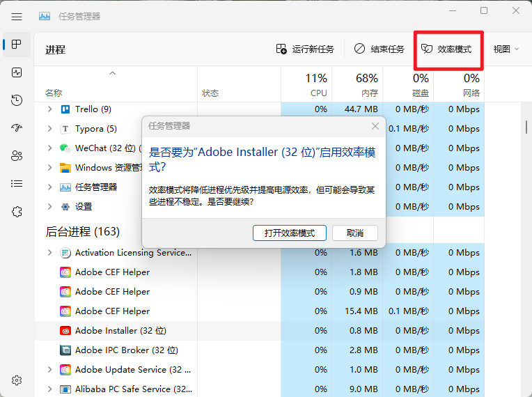This screenshot has height=397, width=532.
Task: Open the 视图 dropdown menu
Action: (506, 49)
